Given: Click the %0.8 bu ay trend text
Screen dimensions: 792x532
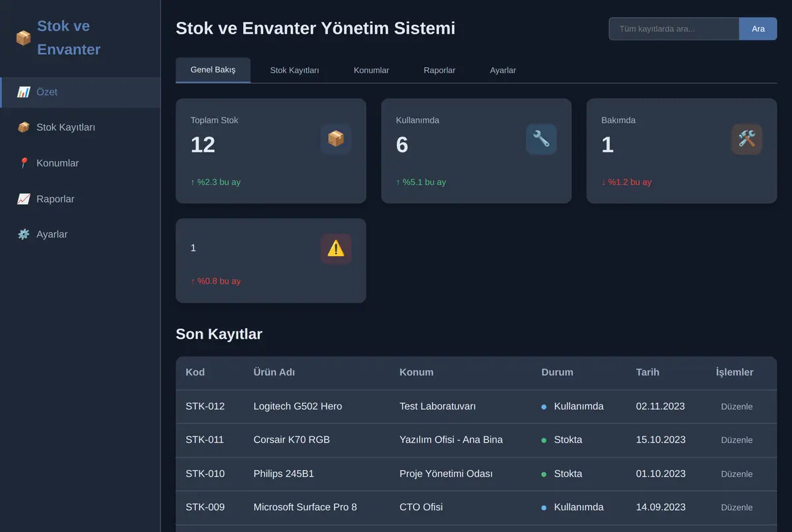Looking at the screenshot, I should [216, 281].
